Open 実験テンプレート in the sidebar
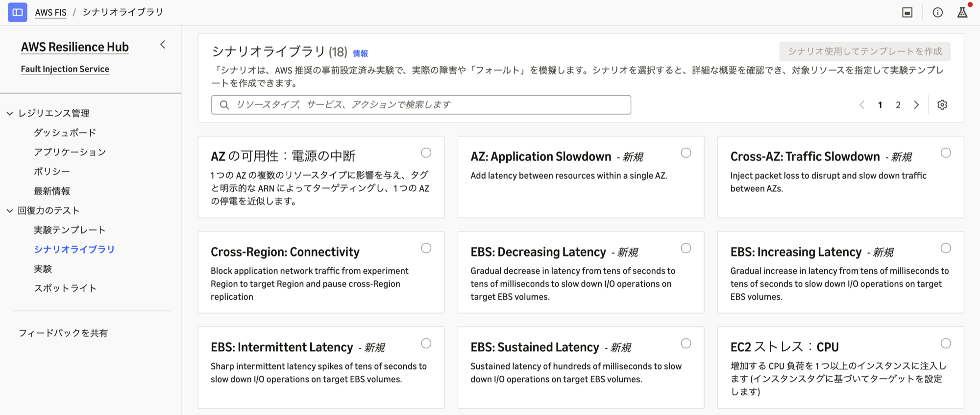The width and height of the screenshot is (980, 415). [x=70, y=230]
